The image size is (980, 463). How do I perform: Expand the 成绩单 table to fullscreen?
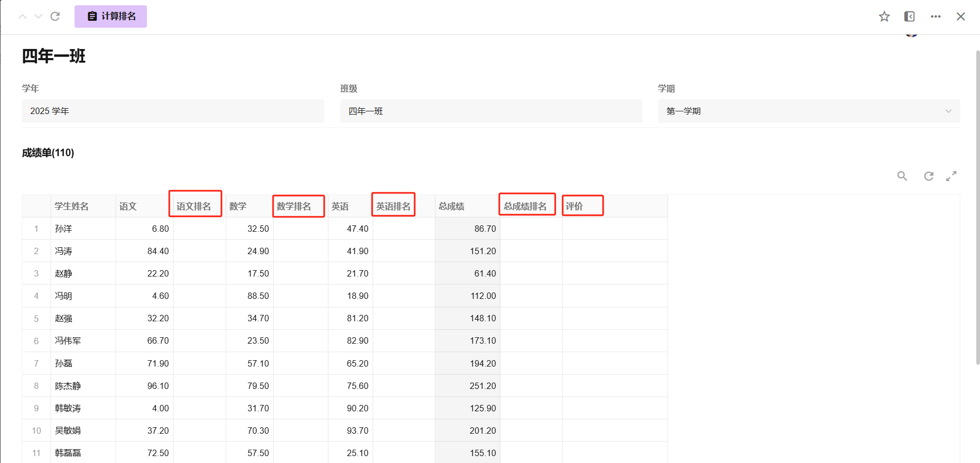point(951,176)
